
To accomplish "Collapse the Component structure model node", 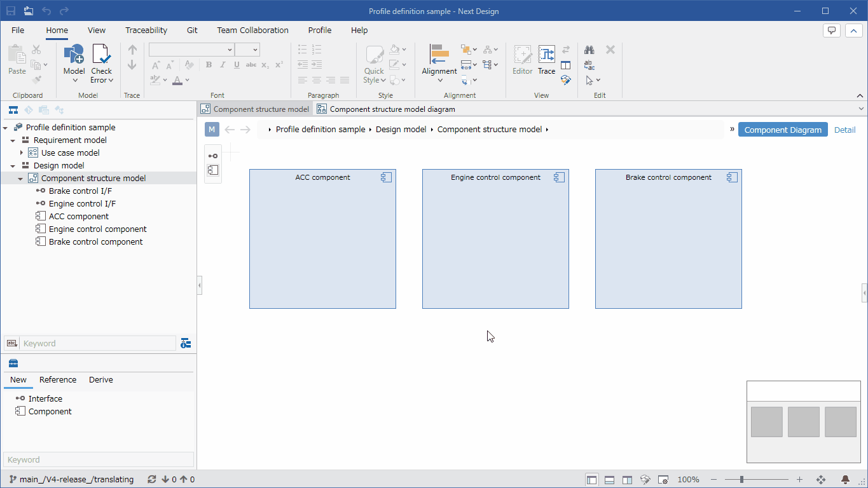I will click(x=20, y=179).
